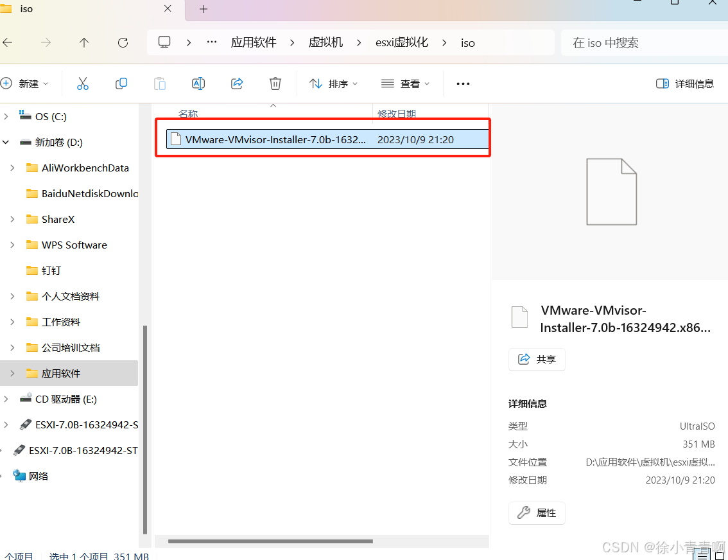The width and height of the screenshot is (728, 560).
Task: Open chevron after 虚拟机 in address bar
Action: [x=359, y=43]
